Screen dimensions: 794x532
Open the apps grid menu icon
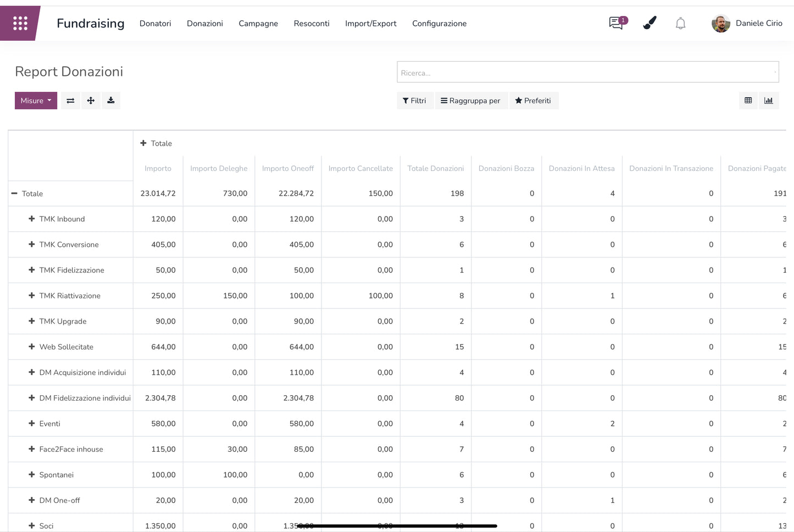[x=20, y=23]
